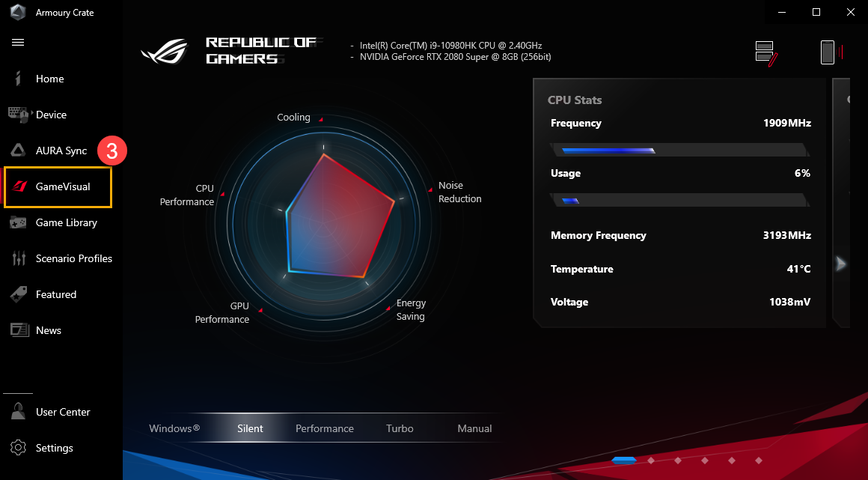
Task: Click the CPU Stats panel title
Action: tap(575, 100)
